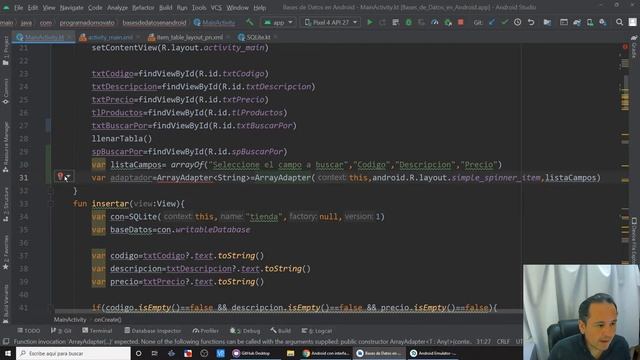Screen dimensions: 640x360
Task: Open Search Everywhere magnifier icon
Action: point(619,22)
